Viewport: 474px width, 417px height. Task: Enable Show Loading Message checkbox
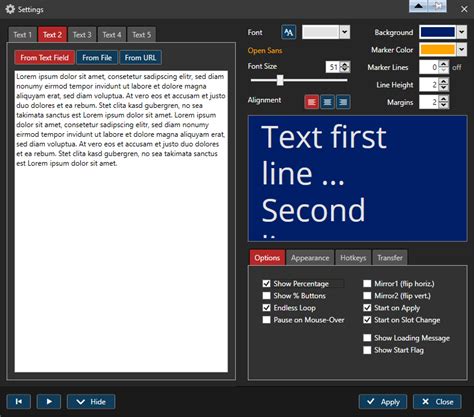367,338
